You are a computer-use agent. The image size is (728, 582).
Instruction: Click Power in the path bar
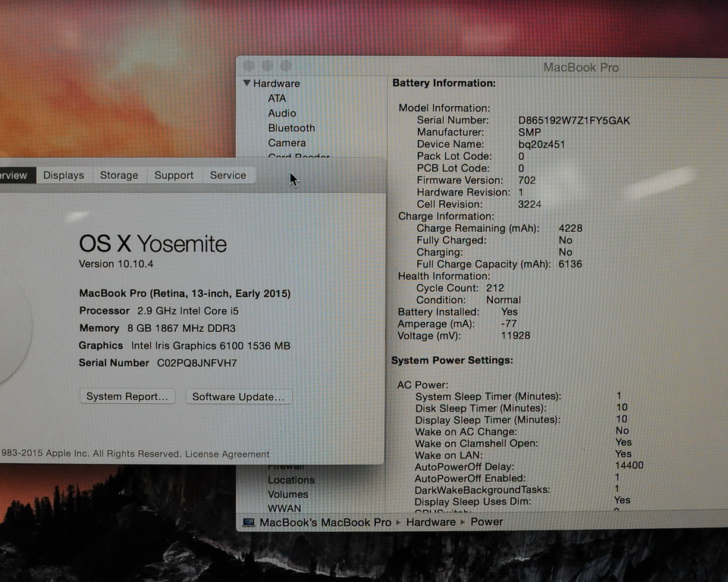(x=487, y=521)
